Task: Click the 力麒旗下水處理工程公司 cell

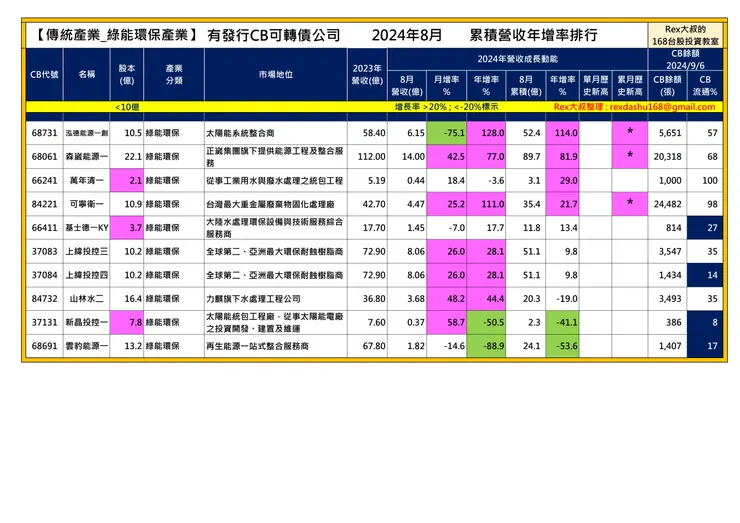Action: [x=276, y=298]
